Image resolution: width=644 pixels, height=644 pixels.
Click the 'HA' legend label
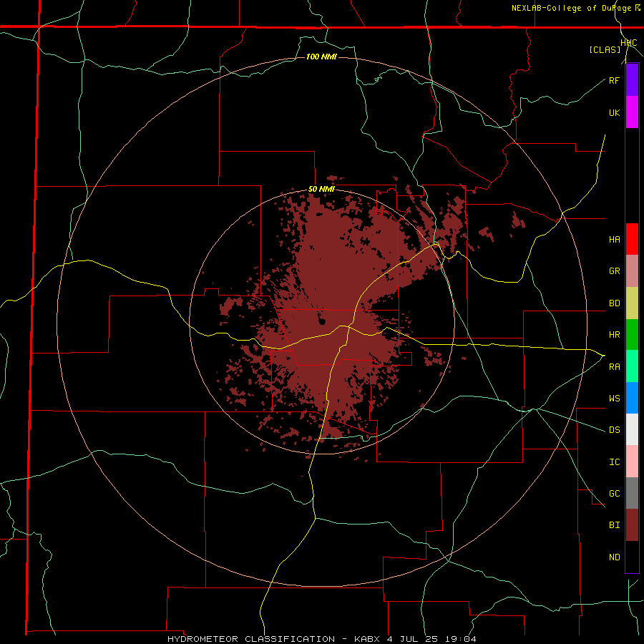pyautogui.click(x=615, y=239)
